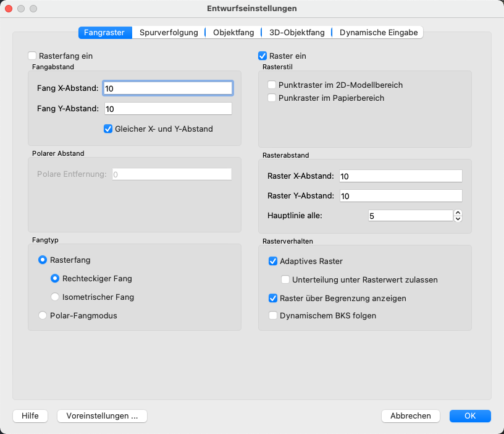Select Isometrischer Fang radio button

pyautogui.click(x=55, y=297)
